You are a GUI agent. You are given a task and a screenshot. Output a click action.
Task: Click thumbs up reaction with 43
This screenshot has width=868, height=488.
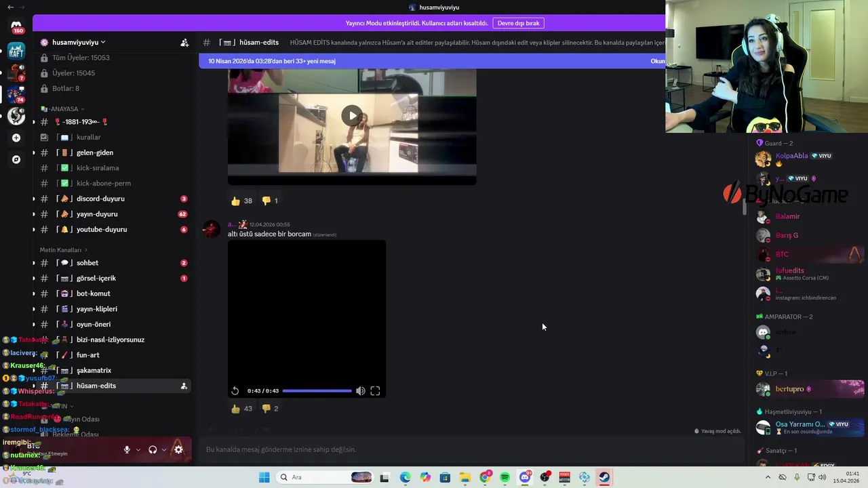(x=241, y=409)
